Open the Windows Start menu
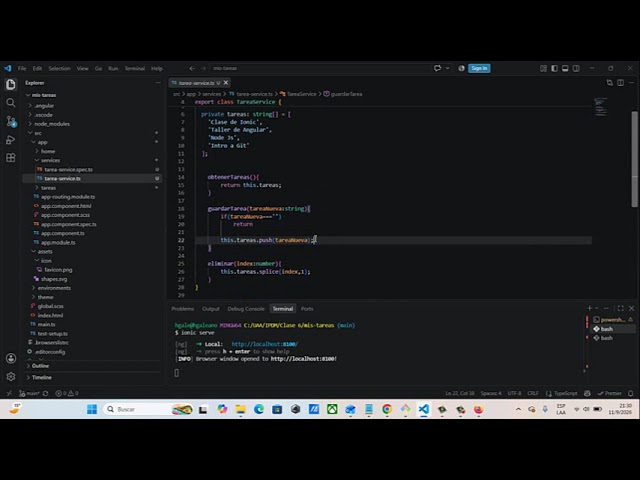The image size is (640, 480). click(92, 409)
